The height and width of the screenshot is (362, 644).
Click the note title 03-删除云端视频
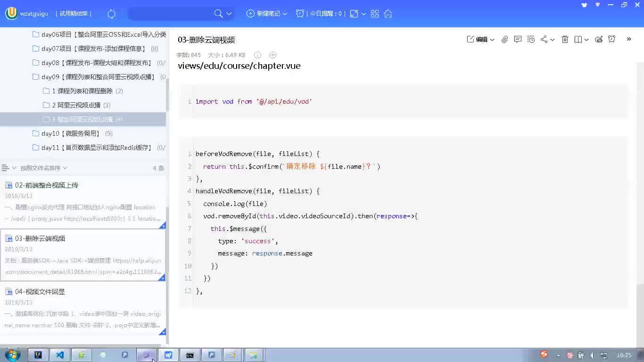pos(206,40)
